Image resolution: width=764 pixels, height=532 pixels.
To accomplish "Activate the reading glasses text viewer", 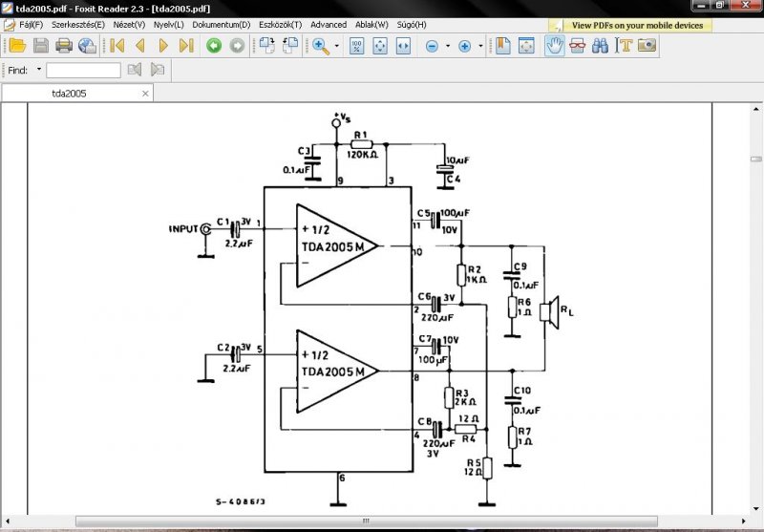I will [x=578, y=46].
